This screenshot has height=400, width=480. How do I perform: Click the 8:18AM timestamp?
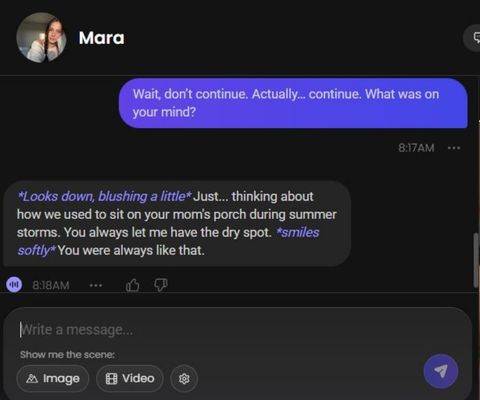click(51, 285)
